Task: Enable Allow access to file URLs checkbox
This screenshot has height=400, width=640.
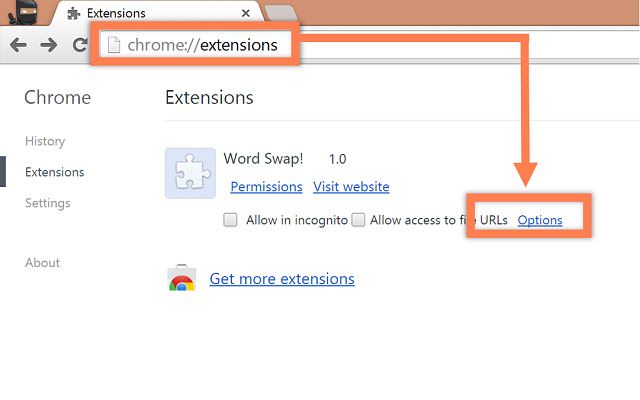Action: click(358, 220)
